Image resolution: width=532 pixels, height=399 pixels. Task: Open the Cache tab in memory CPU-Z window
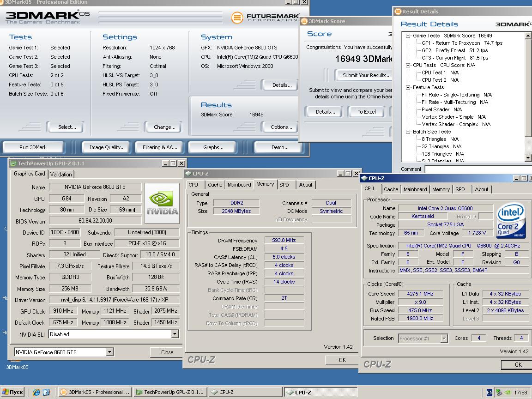[x=215, y=185]
